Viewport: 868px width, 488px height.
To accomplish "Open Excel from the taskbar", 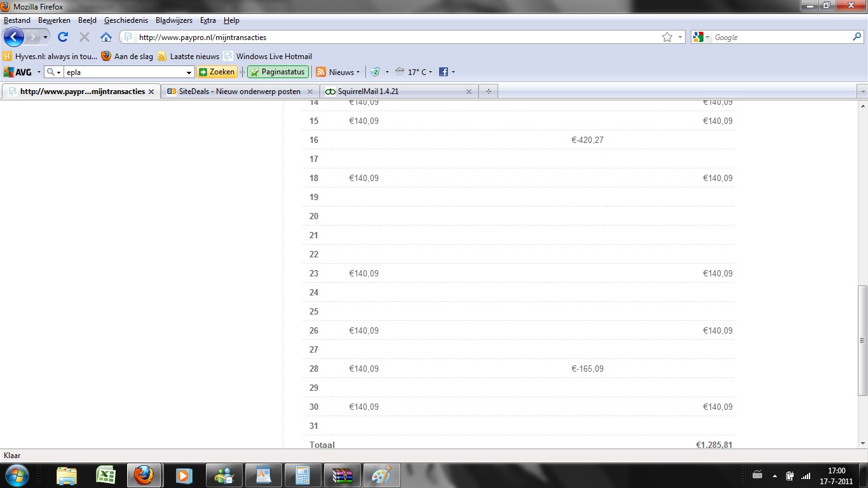I will pos(105,475).
